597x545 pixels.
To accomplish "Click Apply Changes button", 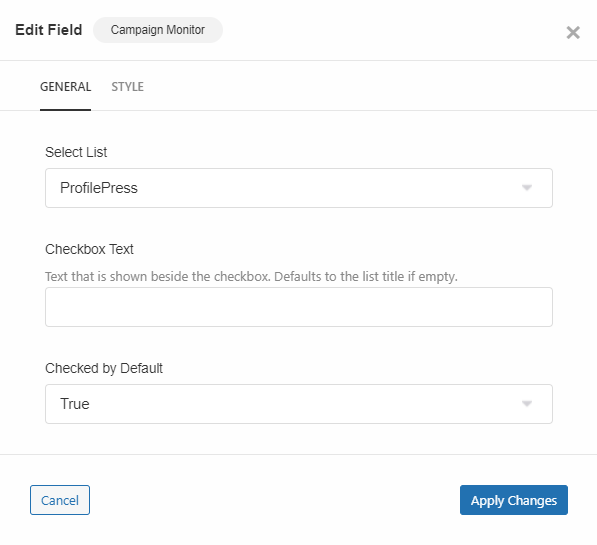I will point(514,500).
